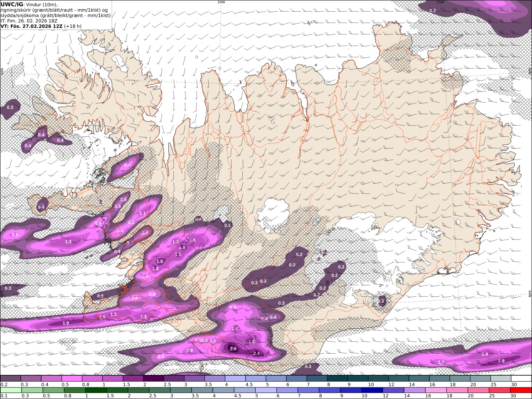
Task: Select the dark teal swatch between 8 and 9
Action: pos(337,379)
